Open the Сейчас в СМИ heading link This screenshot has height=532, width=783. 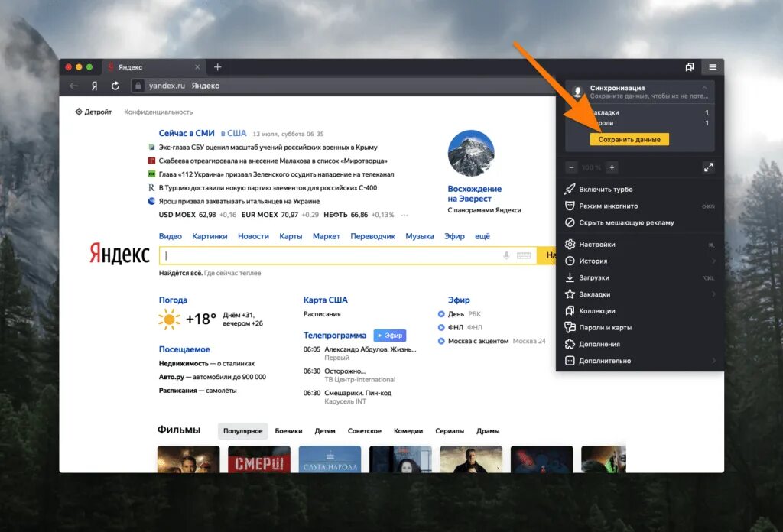[x=187, y=133]
